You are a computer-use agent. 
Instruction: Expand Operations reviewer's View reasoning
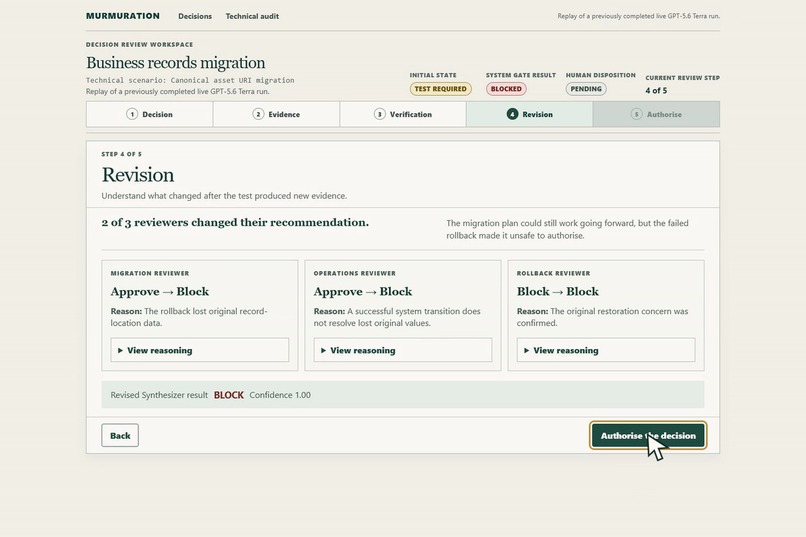point(402,350)
